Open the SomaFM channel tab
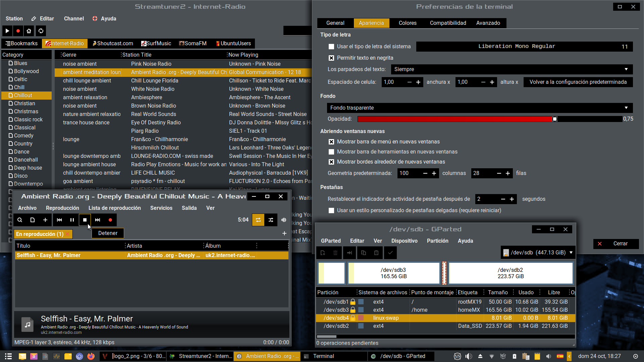Viewport: 644px width, 362px height. (x=193, y=44)
